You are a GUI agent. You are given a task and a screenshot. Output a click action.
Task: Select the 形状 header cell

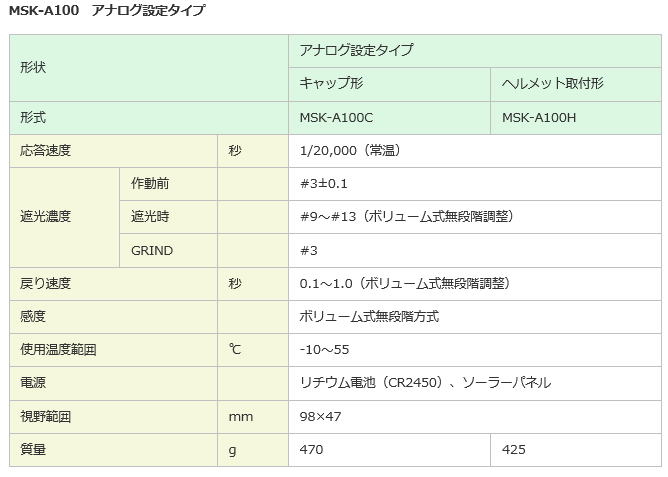pyautogui.click(x=149, y=68)
